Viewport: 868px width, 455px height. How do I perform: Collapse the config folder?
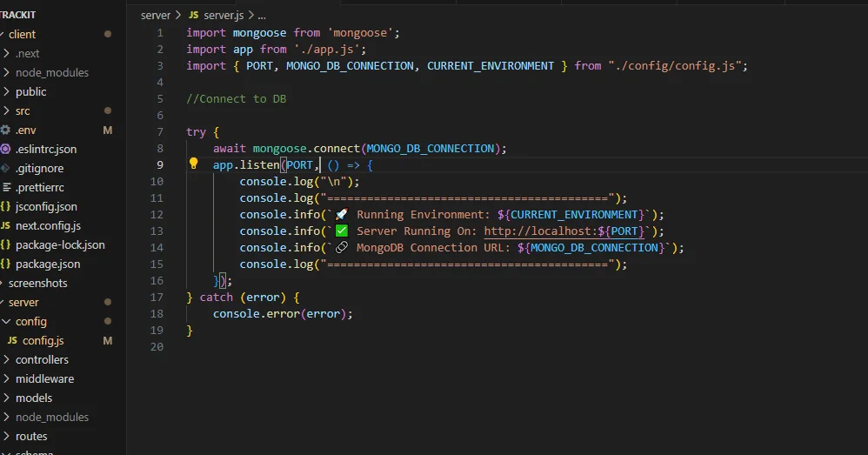30,322
